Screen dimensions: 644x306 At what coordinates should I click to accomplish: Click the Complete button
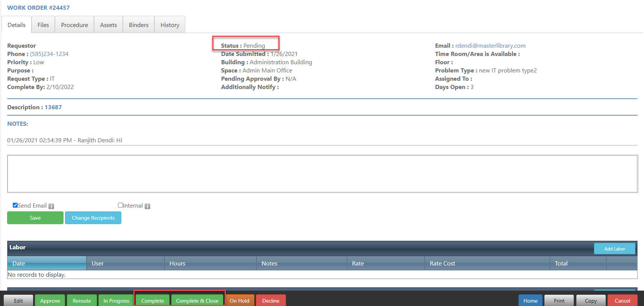coord(153,300)
